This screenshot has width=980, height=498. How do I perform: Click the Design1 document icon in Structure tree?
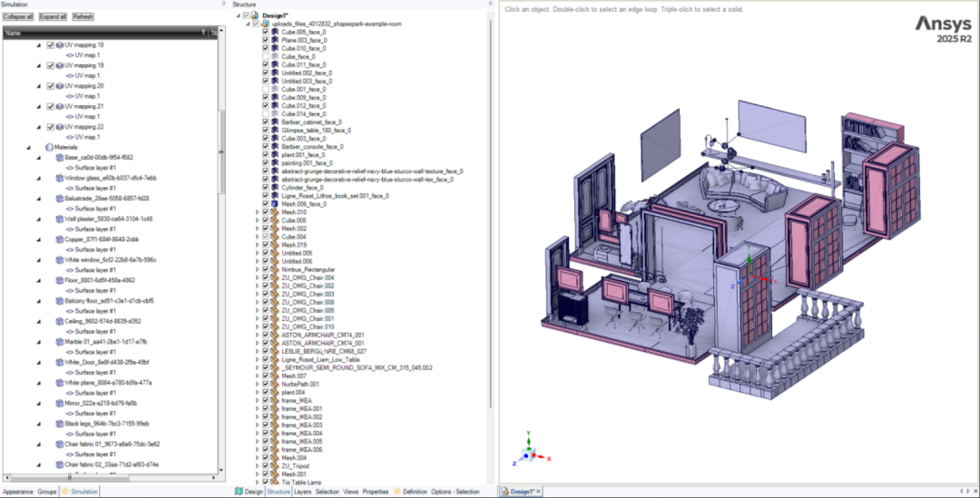(x=256, y=15)
